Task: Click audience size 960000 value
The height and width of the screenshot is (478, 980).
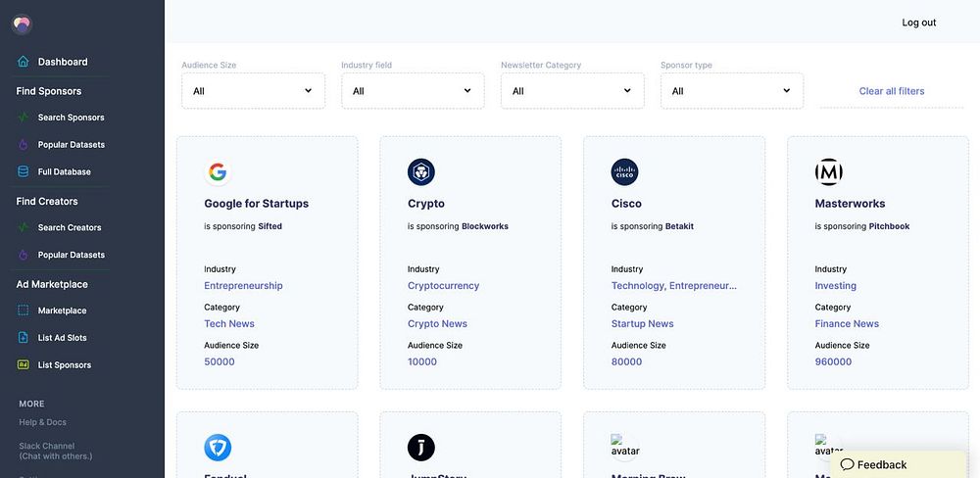Action: pos(833,361)
